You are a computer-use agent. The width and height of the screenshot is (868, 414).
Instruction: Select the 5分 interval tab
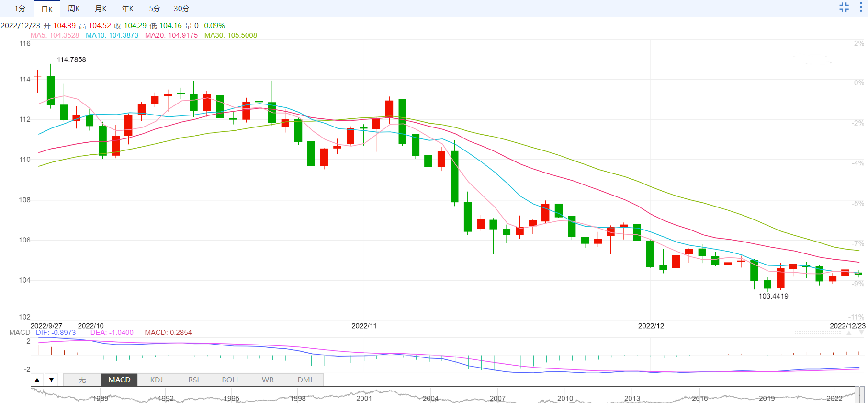click(x=154, y=9)
